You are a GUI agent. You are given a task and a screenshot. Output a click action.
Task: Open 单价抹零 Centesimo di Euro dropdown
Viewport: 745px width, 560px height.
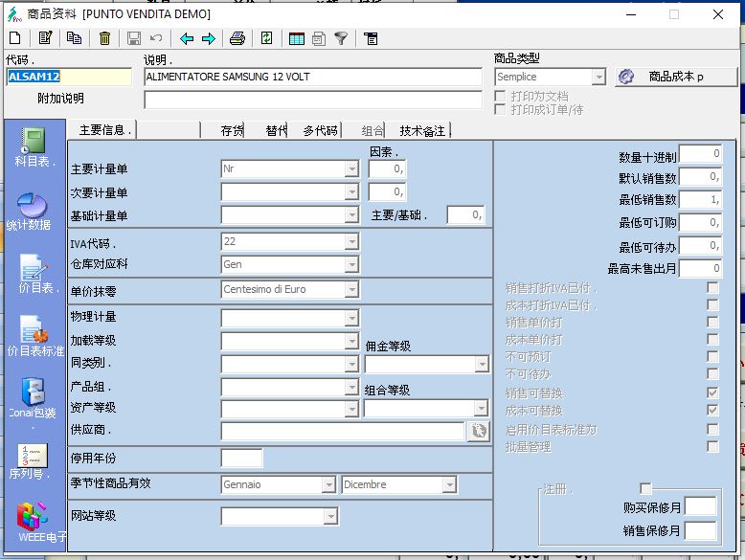(351, 289)
